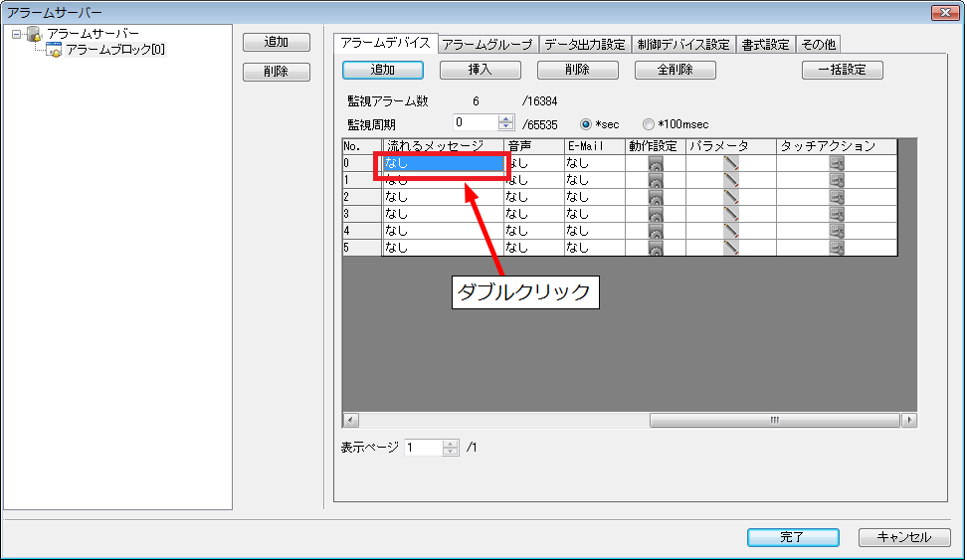967x560 pixels.
Task: Click the parameter pencil icon in row 1
Action: pos(731,181)
